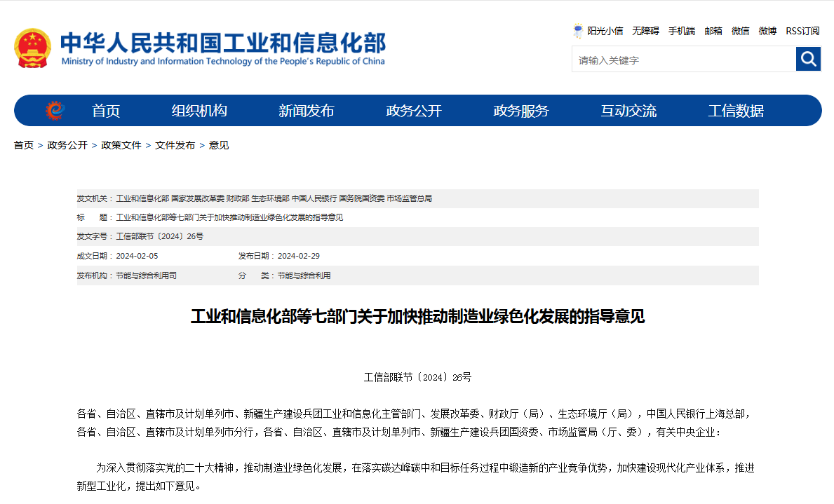The height and width of the screenshot is (504, 834).
Task: Open the 组织机构 navigation menu
Action: (199, 111)
